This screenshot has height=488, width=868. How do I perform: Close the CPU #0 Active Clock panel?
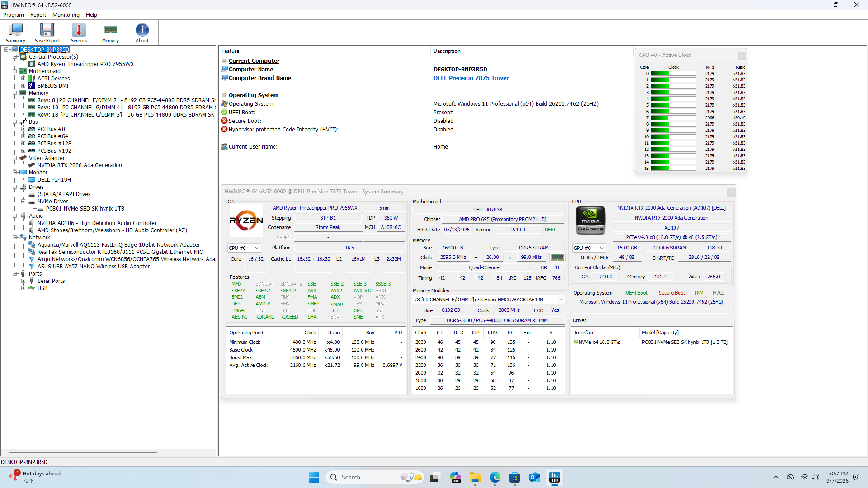(742, 56)
